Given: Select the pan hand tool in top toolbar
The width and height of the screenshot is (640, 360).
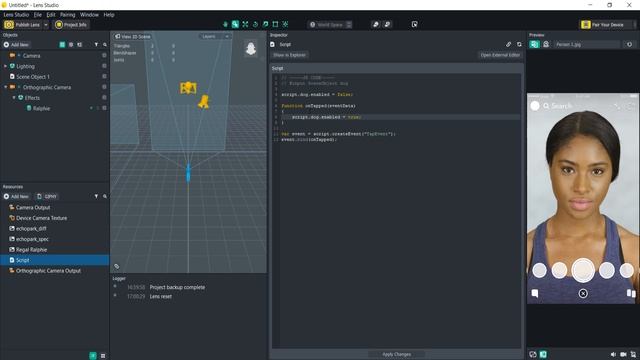Looking at the screenshot, I should (x=225, y=24).
